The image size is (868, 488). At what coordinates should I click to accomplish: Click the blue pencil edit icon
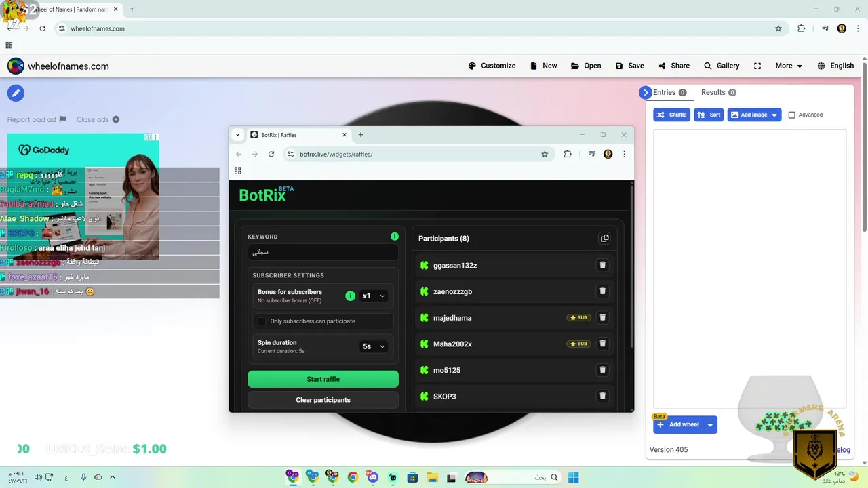tap(16, 93)
